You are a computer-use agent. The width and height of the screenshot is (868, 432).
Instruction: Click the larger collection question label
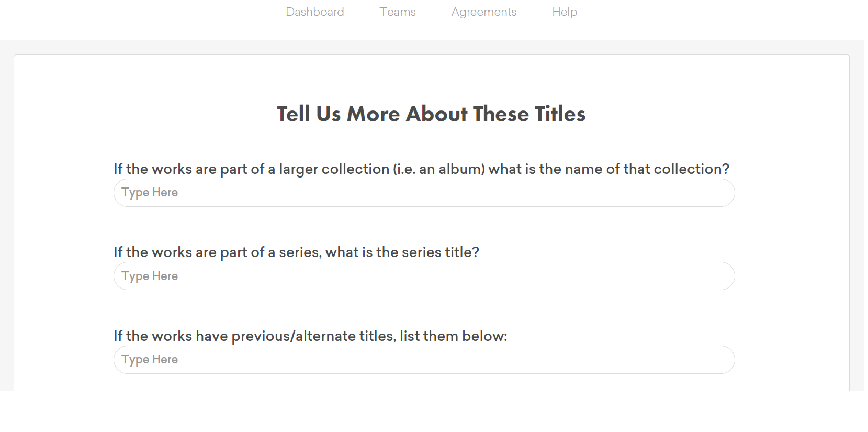(421, 169)
